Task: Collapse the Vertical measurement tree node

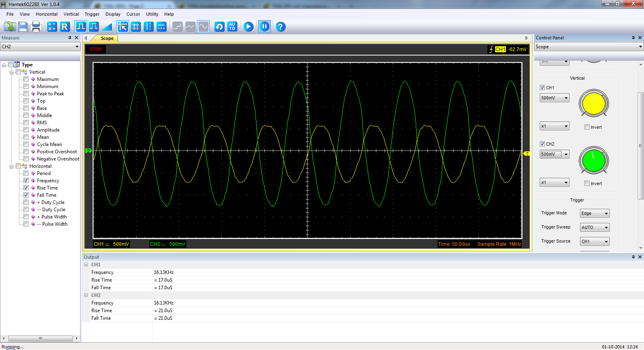Action: pos(11,72)
